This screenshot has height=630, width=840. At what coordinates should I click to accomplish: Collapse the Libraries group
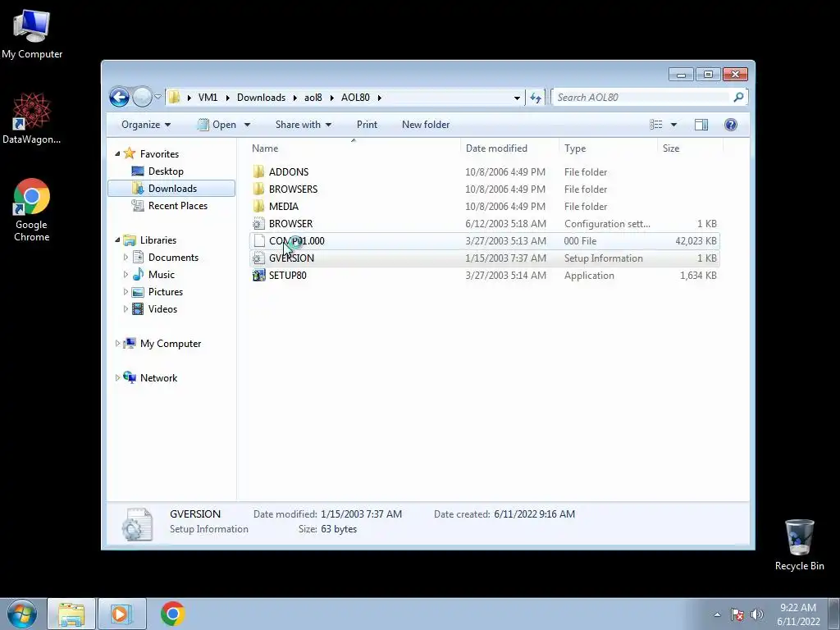tap(117, 240)
